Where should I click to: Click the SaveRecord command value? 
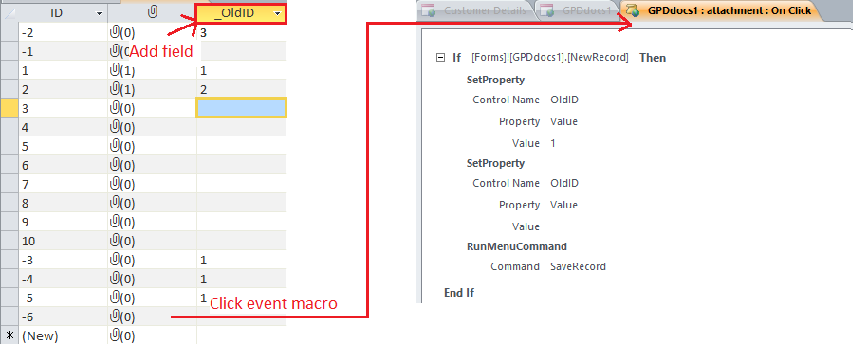tap(578, 266)
